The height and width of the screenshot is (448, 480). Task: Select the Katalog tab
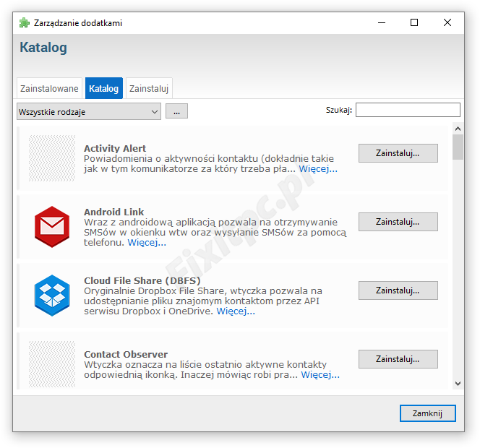[x=104, y=88]
